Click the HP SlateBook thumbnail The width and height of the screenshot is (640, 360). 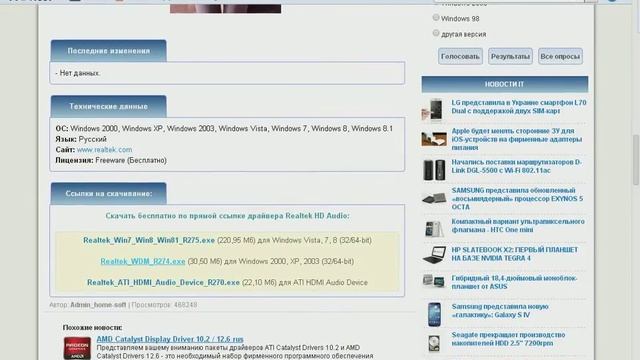(x=434, y=255)
